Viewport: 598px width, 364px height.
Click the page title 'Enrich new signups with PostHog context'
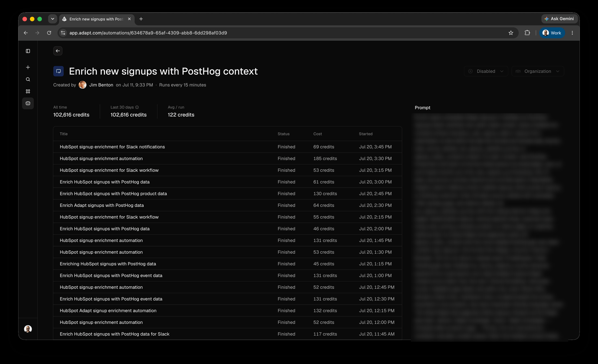163,71
